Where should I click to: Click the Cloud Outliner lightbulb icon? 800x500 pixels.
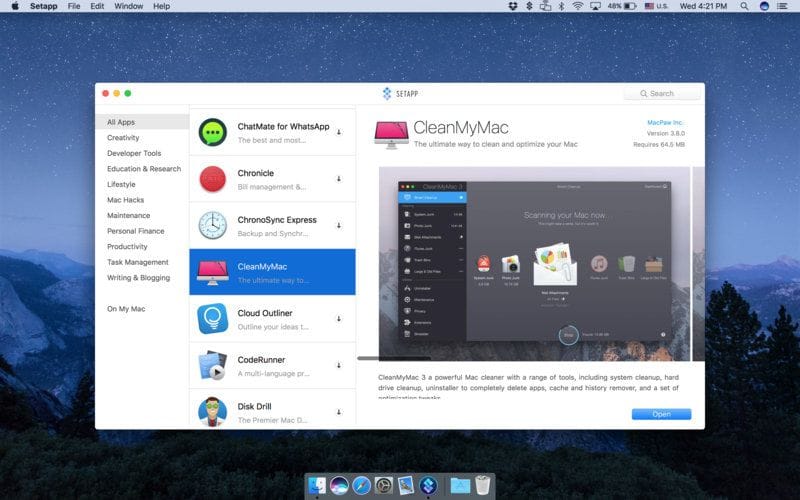[x=212, y=319]
